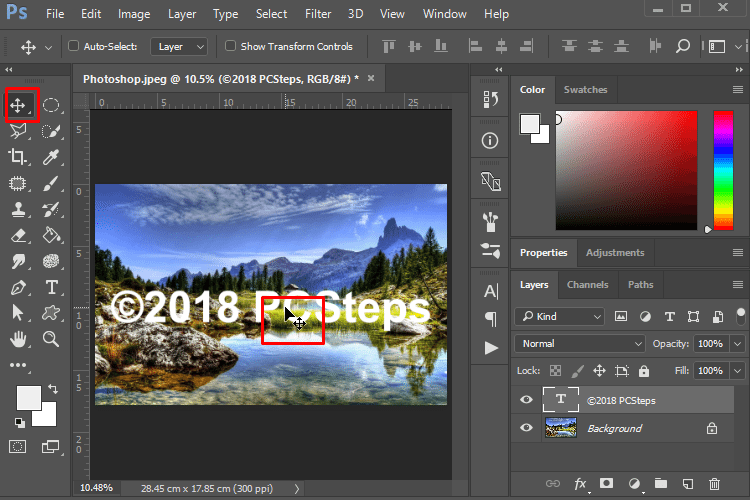Toggle lock image pixels brush icon
The image size is (750, 500).
pos(578,370)
